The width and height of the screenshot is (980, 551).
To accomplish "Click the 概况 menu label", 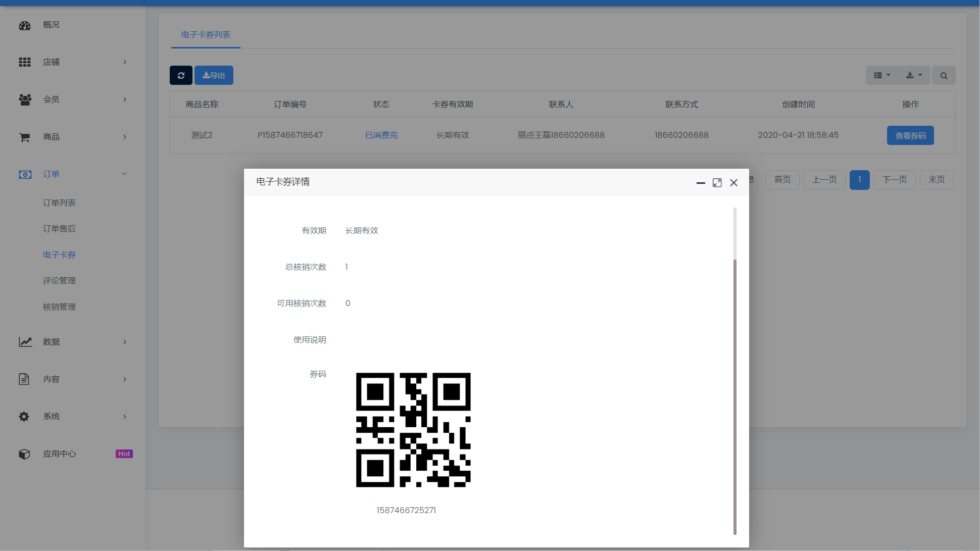I will (51, 25).
